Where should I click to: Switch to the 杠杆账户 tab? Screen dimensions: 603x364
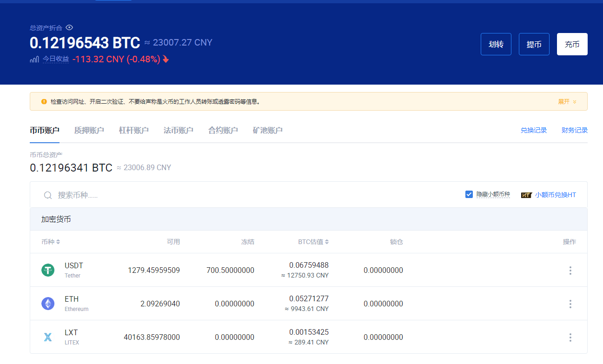[134, 130]
